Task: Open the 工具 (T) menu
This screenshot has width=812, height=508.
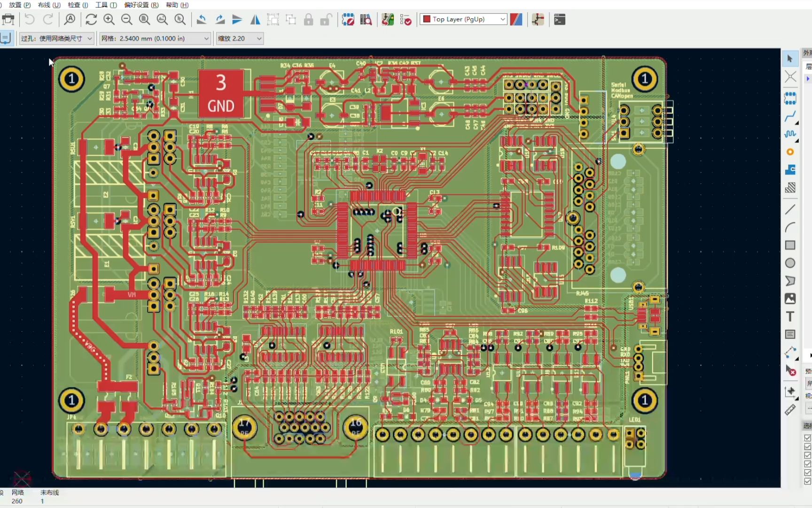Action: (x=106, y=5)
